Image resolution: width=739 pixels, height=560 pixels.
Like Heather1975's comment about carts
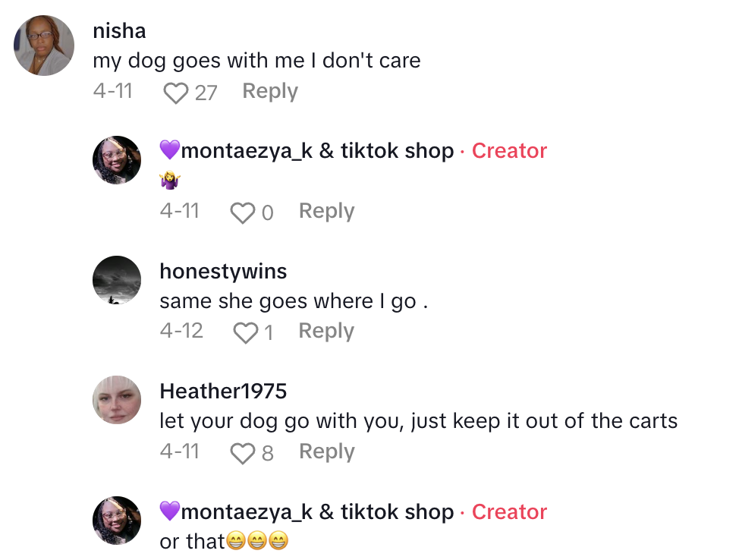pos(242,453)
